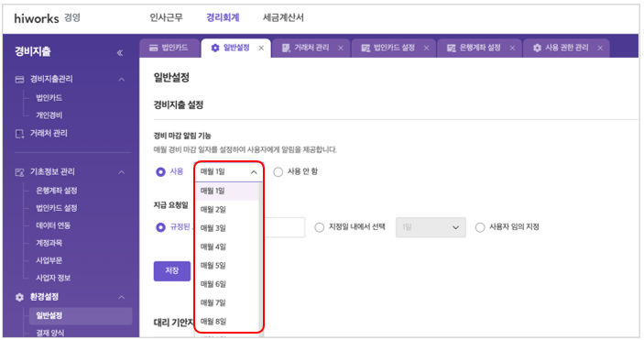The height and width of the screenshot is (340, 644).
Task: Click the 거래처 관리 sidebar icon
Action: [x=20, y=134]
